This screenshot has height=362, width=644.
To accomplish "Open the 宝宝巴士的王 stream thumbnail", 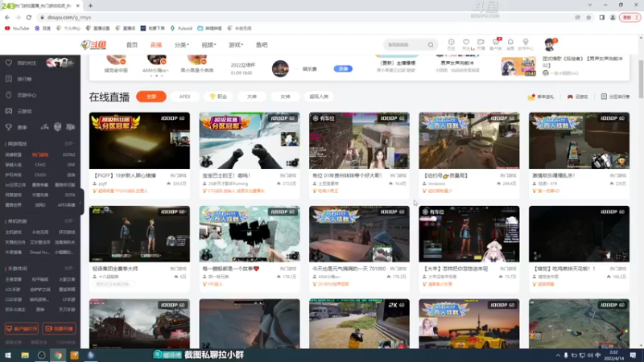I will pyautogui.click(x=250, y=140).
